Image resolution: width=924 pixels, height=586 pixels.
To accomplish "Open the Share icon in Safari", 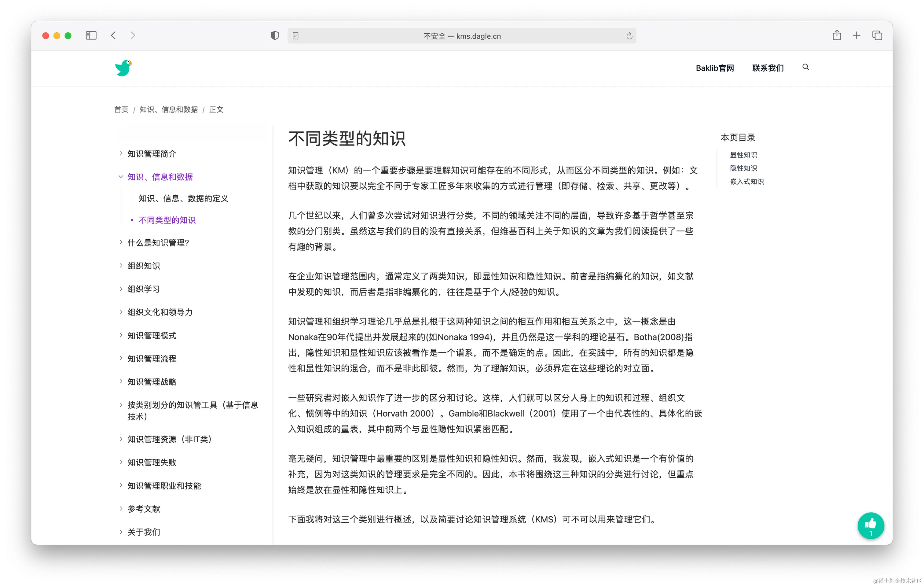I will click(x=837, y=36).
